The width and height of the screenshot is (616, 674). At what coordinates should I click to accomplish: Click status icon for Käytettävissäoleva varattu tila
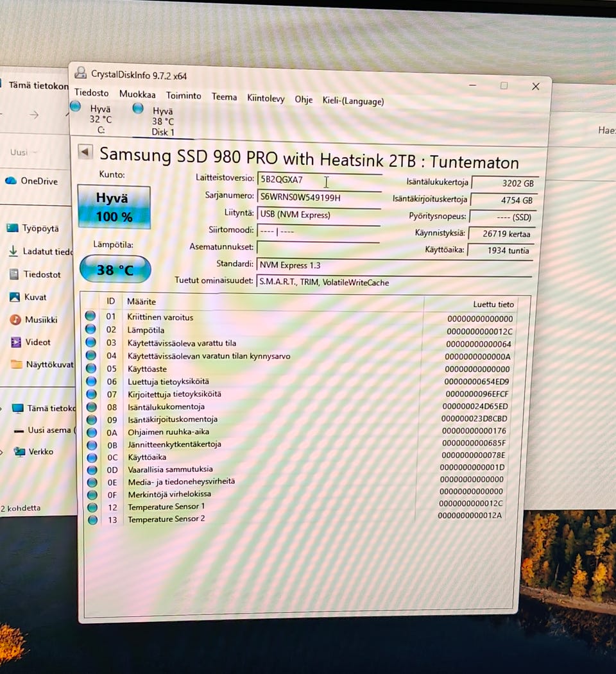point(90,342)
